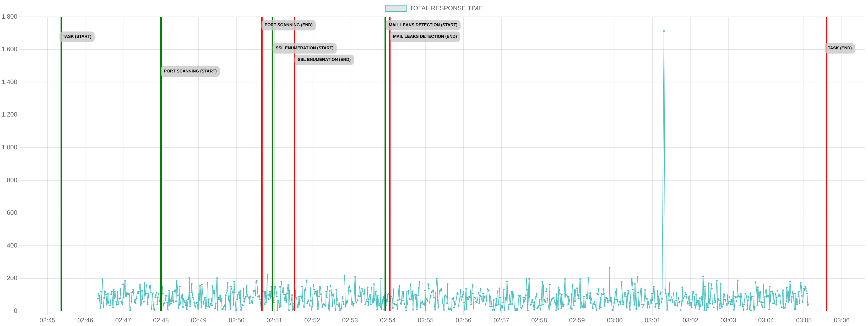Viewport: 868px width, 326px height.
Task: Click the 600 y-axis value
Action: [12, 213]
